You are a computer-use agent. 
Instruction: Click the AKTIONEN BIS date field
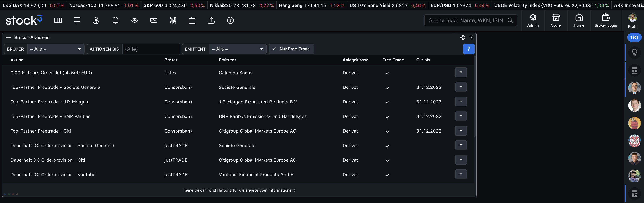point(151,49)
